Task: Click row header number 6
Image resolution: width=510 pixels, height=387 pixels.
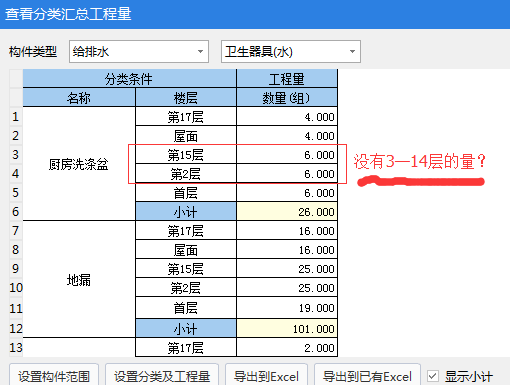Action: click(x=16, y=212)
